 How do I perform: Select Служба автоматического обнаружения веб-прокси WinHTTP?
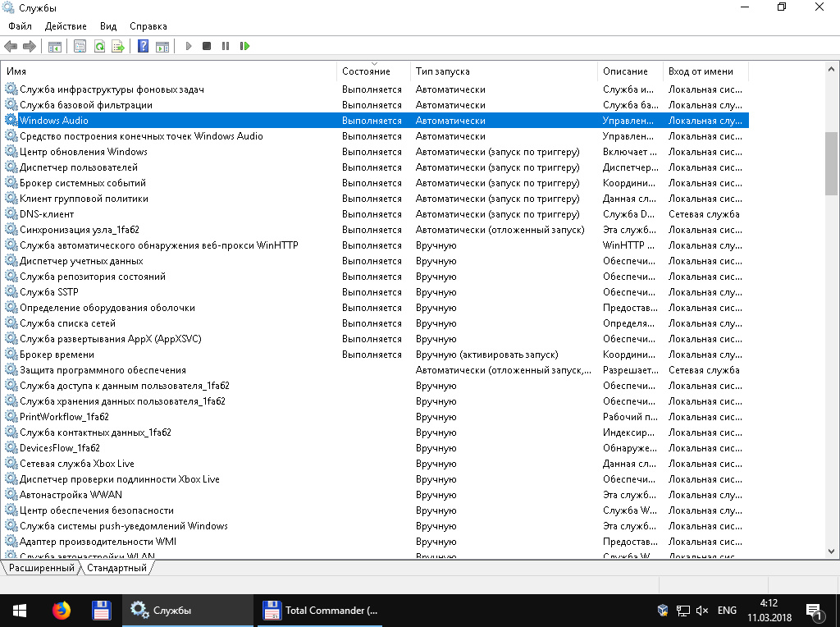pos(159,245)
